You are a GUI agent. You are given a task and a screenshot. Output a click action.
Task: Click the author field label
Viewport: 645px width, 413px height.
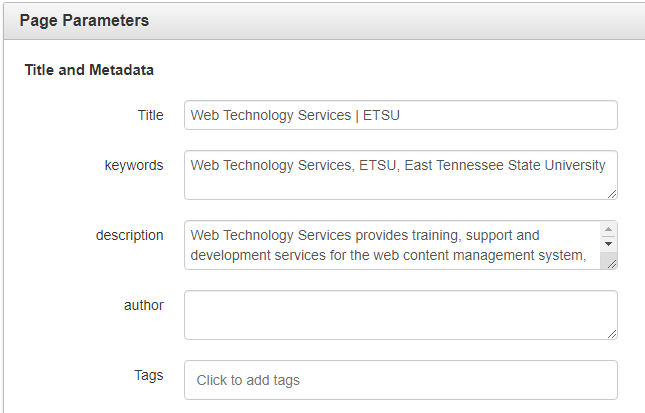click(144, 305)
